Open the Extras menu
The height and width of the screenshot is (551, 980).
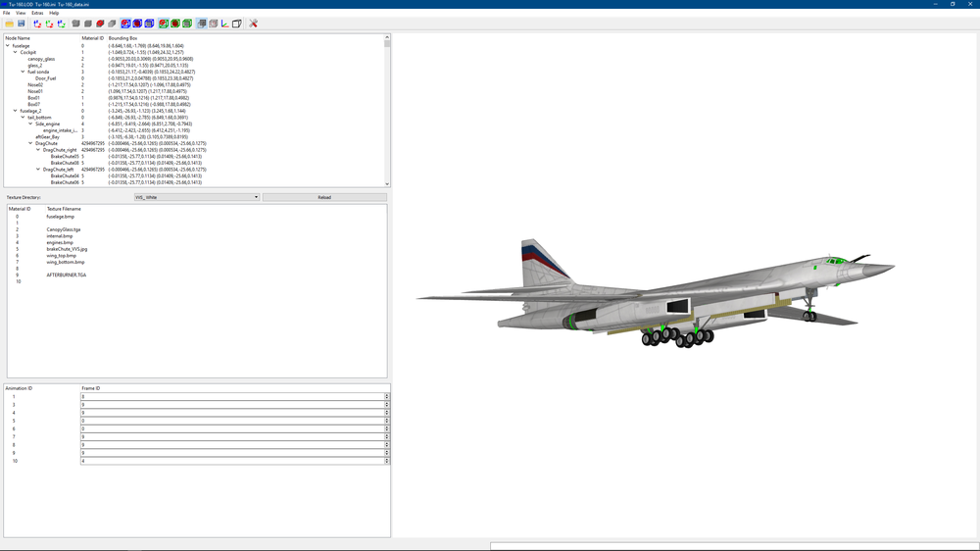tap(37, 13)
